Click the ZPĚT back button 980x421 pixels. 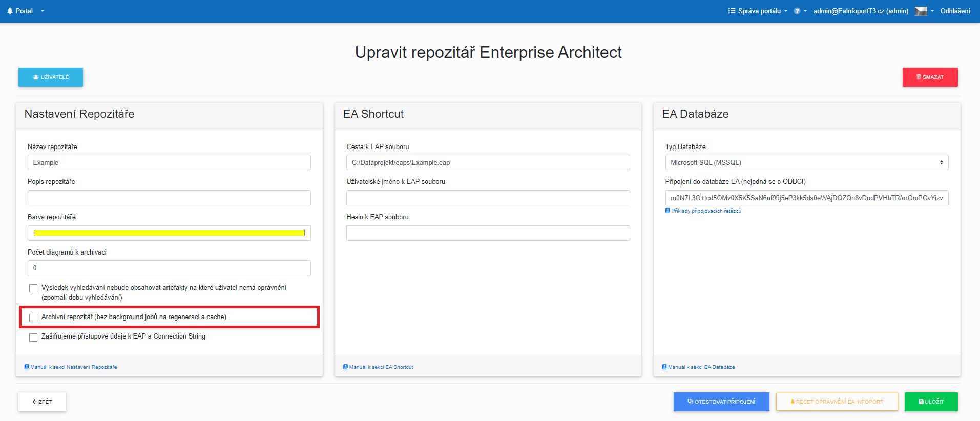point(42,402)
